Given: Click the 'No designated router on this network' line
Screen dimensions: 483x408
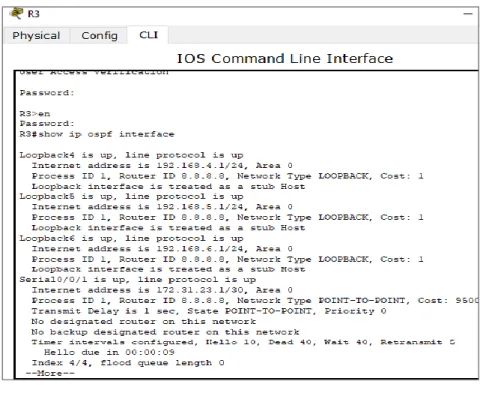Looking at the screenshot, I should tap(144, 322).
